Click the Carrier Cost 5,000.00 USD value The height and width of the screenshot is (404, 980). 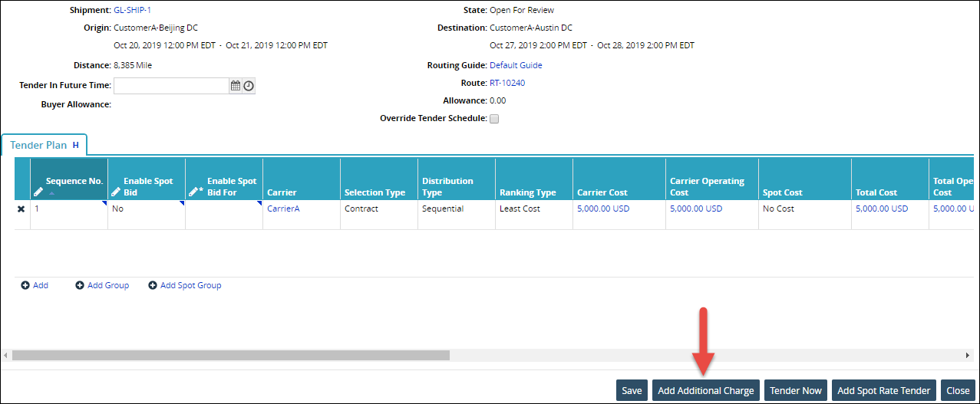pos(603,209)
